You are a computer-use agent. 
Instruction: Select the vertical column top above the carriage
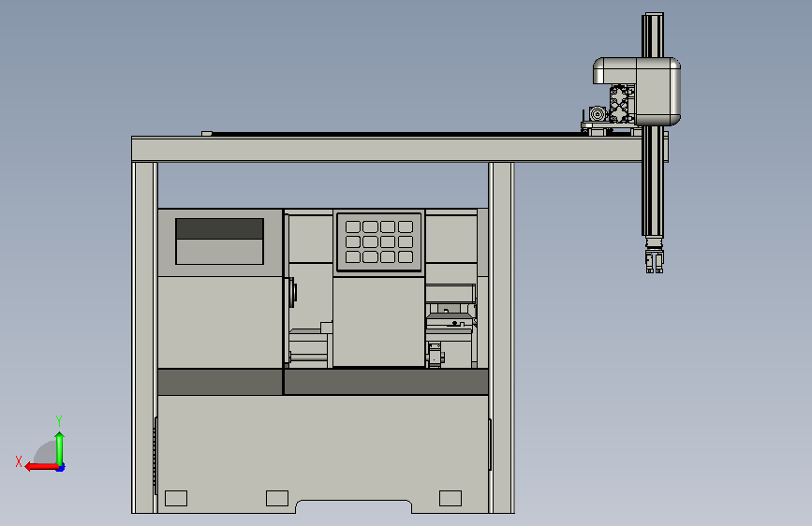[653, 35]
